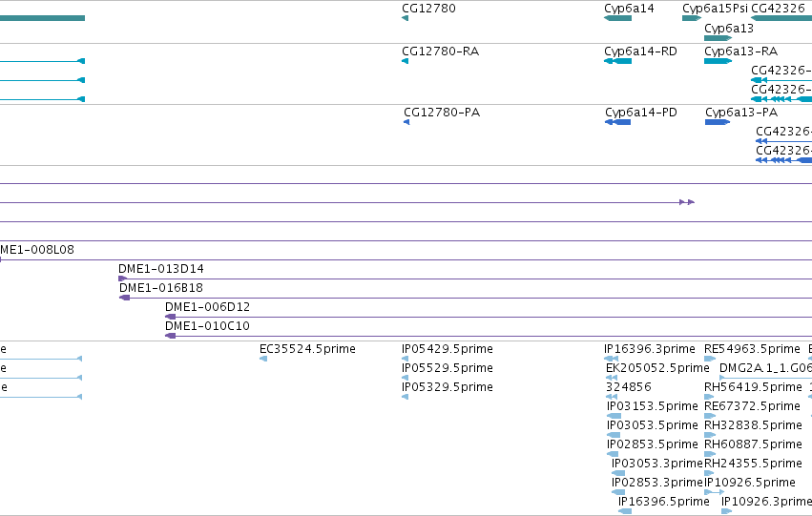Click the Cyp6a14 gene feature
Image resolution: width=812 pixels, height=516 pixels.
coord(617,18)
